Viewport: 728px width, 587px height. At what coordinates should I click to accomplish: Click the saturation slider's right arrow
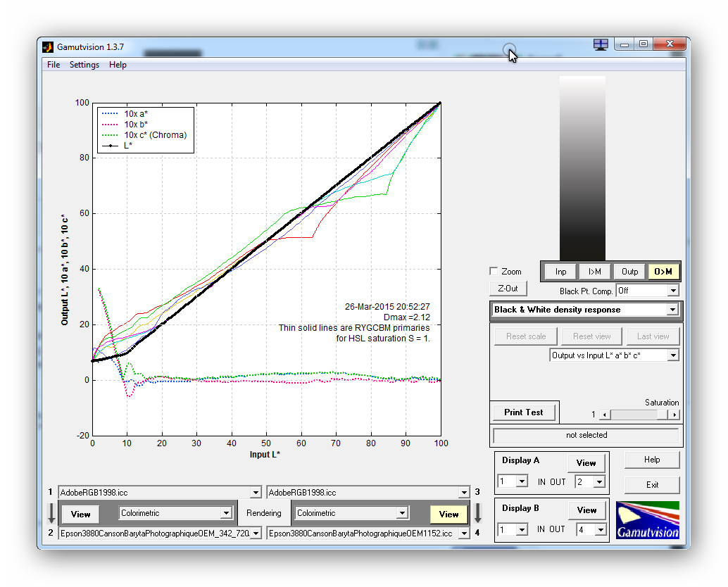(x=674, y=415)
